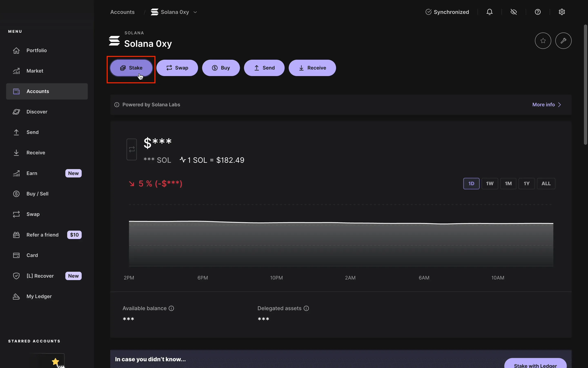
Task: Click the vertical page scrollbar
Action: pos(586,85)
